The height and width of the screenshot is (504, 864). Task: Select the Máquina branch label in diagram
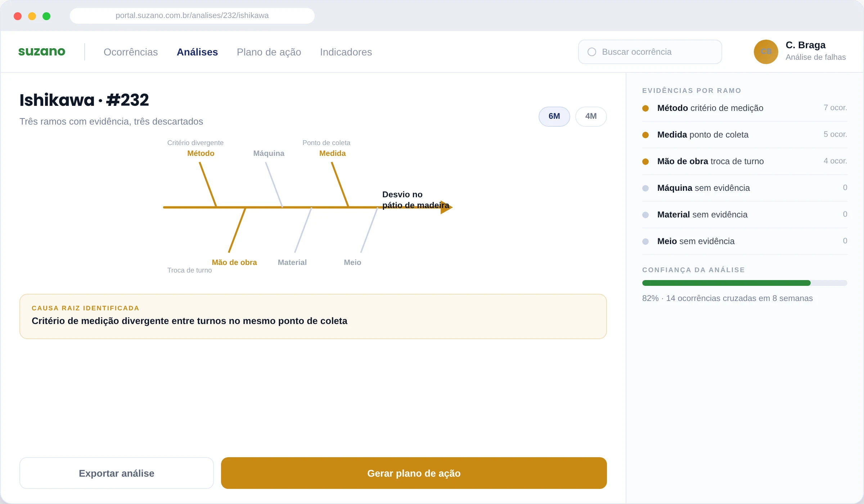[269, 153]
